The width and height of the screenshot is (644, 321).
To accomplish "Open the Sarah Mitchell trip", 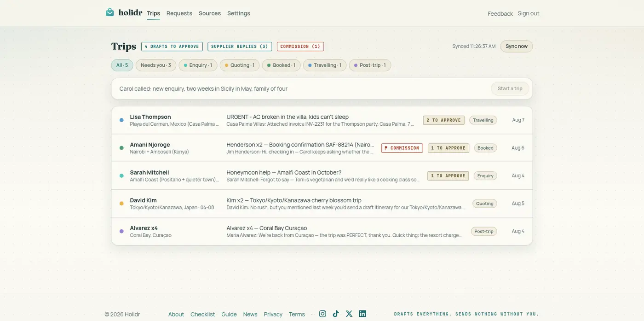I will [x=322, y=175].
